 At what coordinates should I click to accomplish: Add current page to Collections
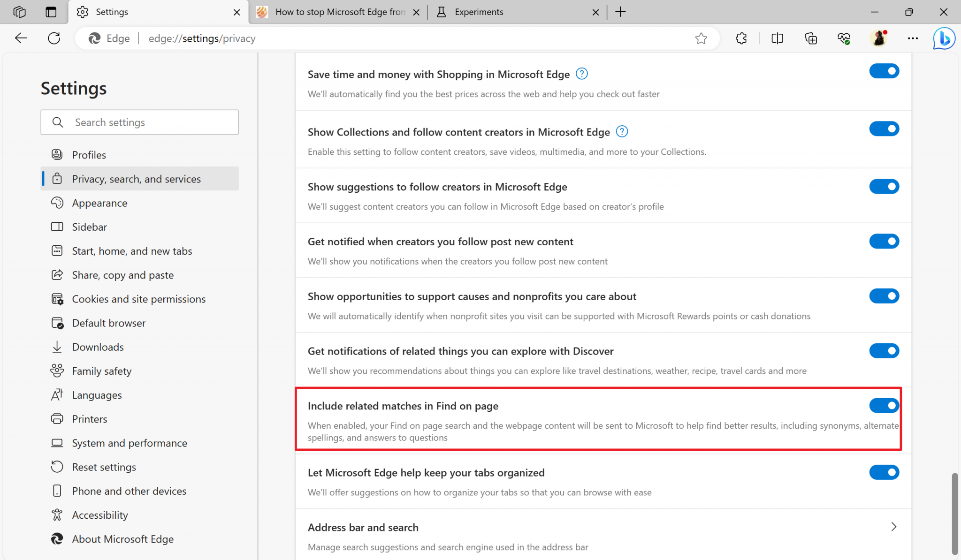[x=811, y=38]
